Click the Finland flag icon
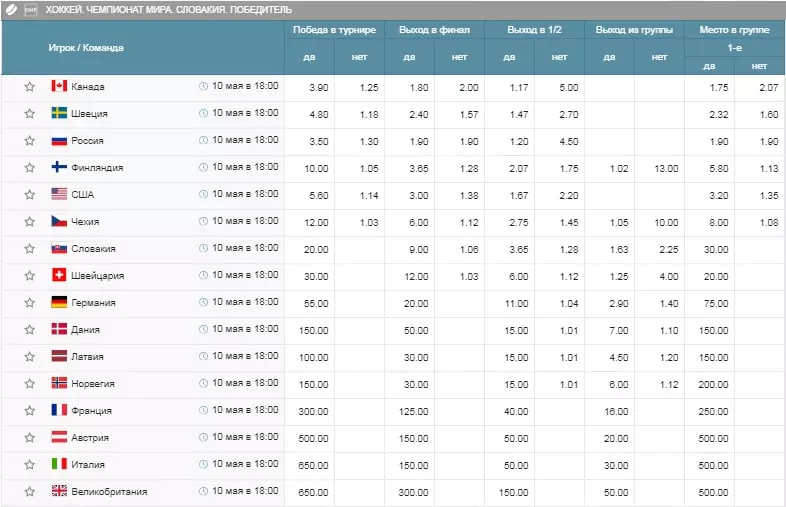Viewport: 786px width, 507px height. 59,167
